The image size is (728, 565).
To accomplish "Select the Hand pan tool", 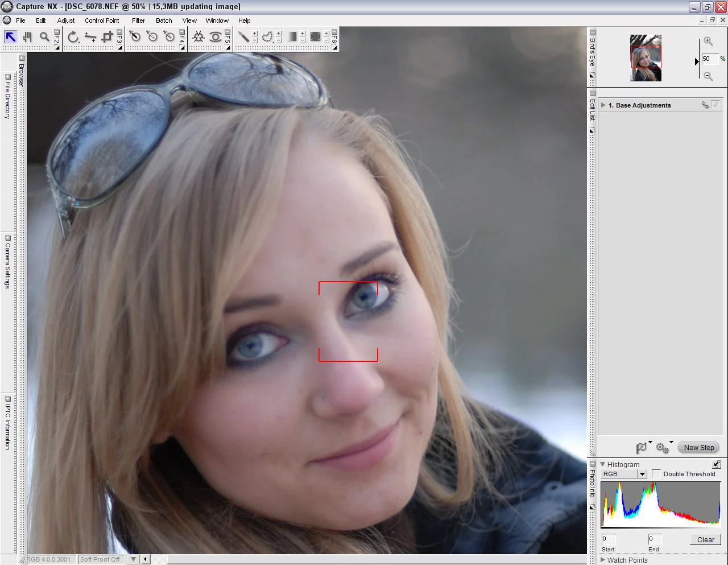I will [x=27, y=36].
